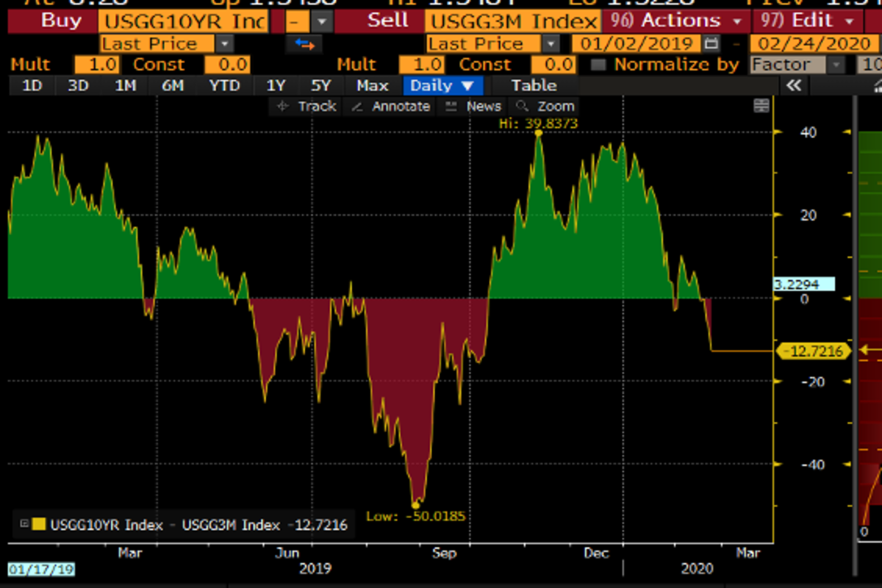Enable the Normalize by checkbox
882x588 pixels.
598,65
